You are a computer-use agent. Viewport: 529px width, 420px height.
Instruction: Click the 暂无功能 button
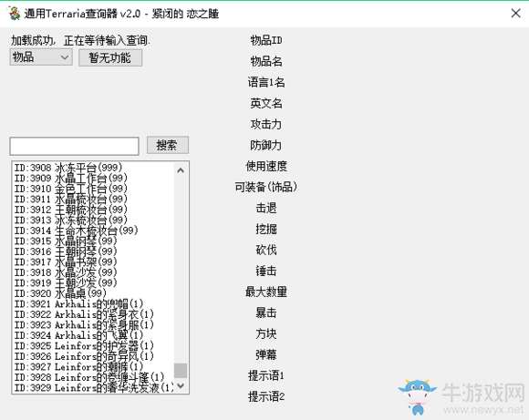(110, 57)
